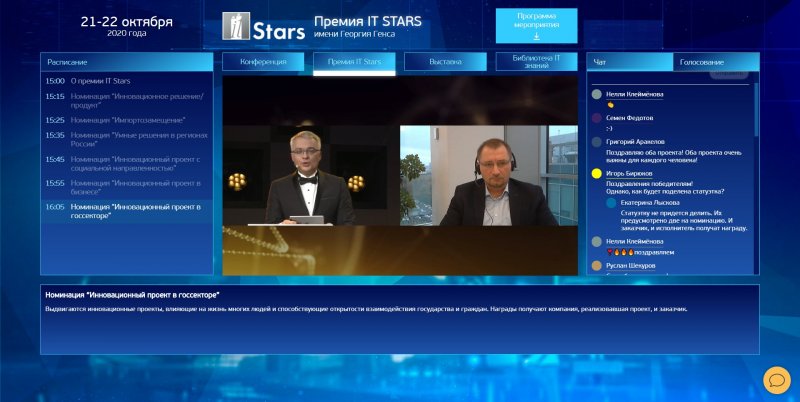The image size is (800, 402).
Task: Click Нелли Клеймёнова's avatar on поздравляем message
Action: coord(596,242)
